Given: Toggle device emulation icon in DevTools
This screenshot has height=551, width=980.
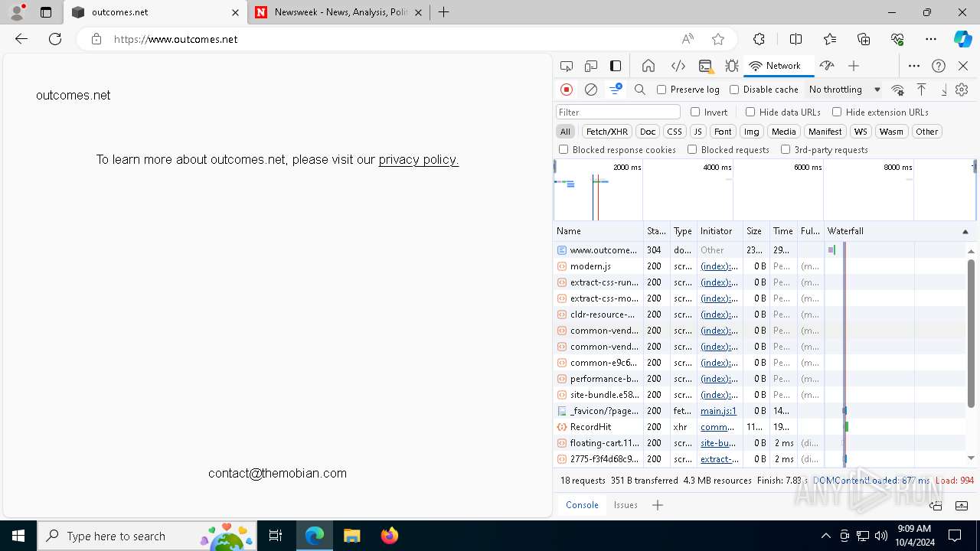Looking at the screenshot, I should tap(591, 66).
